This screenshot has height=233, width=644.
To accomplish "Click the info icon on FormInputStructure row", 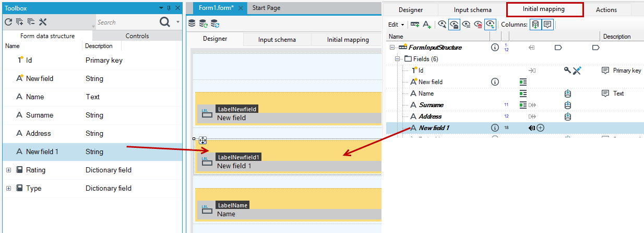I will [495, 48].
